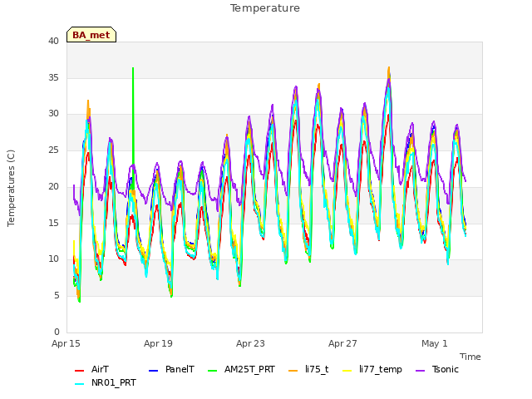Toggle the AirT legend entry
Viewport: 532px width, 399px height.
(x=91, y=369)
